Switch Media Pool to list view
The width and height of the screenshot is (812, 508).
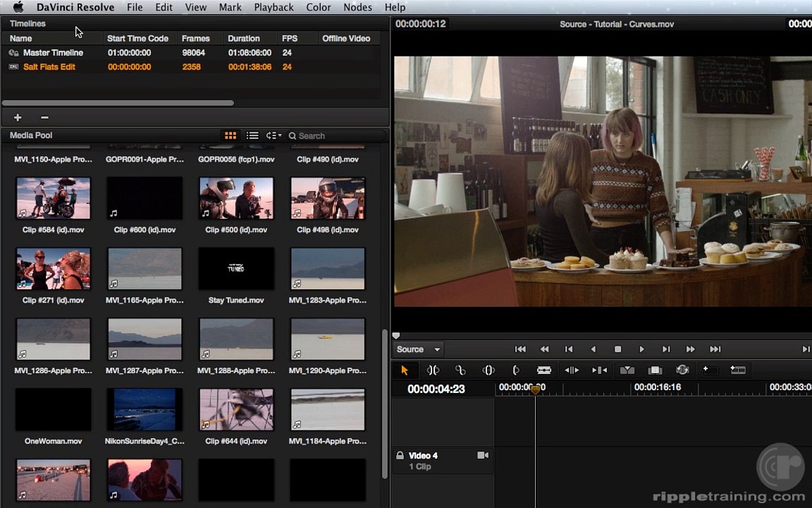(252, 135)
